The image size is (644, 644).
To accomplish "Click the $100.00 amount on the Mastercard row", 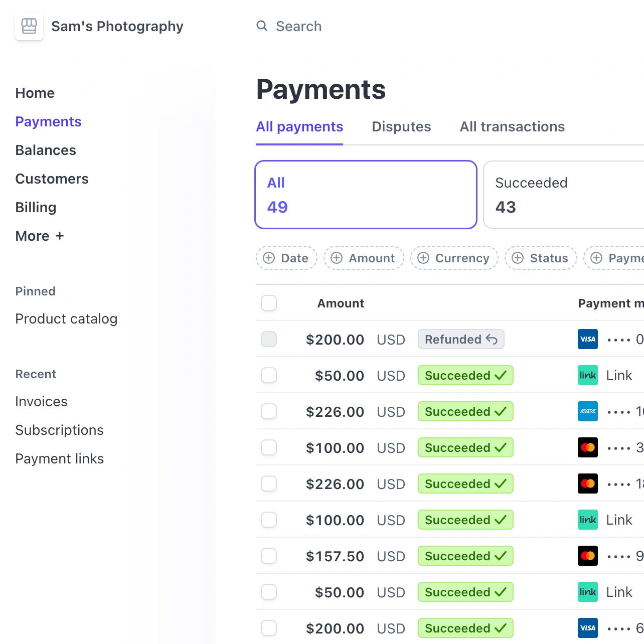I will [x=335, y=448].
